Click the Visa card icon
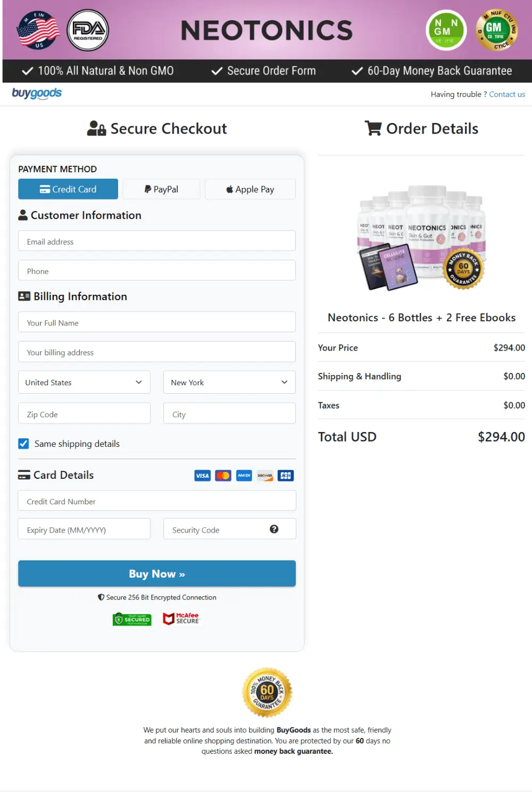 [x=202, y=475]
